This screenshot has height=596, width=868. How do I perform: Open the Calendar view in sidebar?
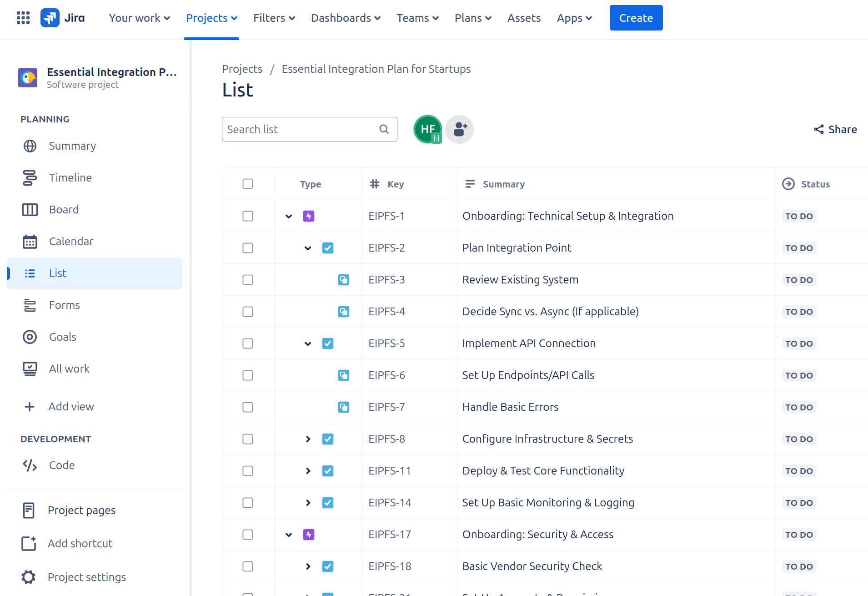(x=71, y=241)
